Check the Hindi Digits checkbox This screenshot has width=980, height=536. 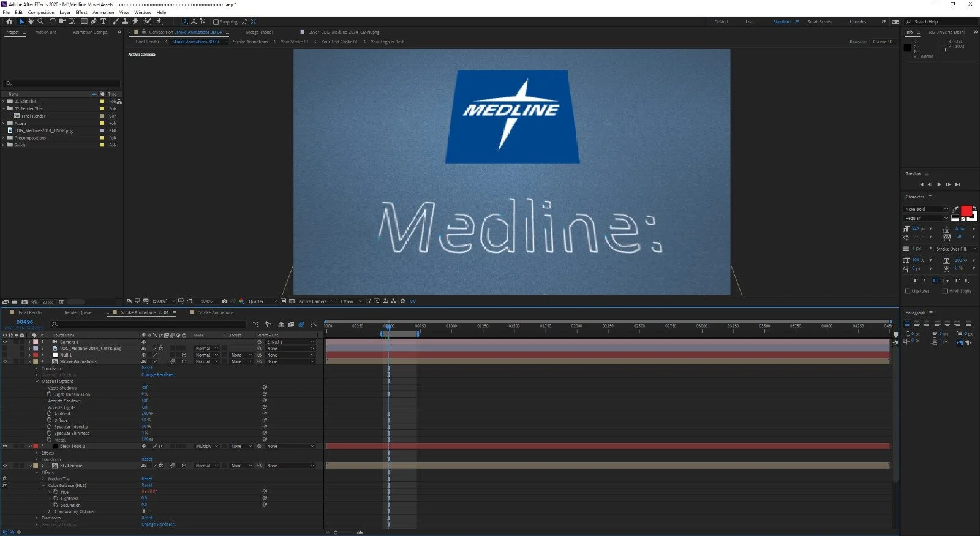click(x=945, y=291)
